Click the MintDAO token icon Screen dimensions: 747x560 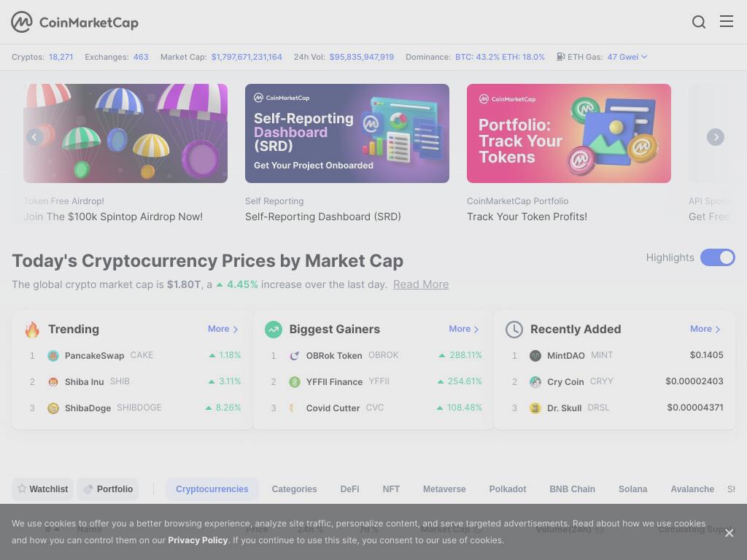coord(535,356)
